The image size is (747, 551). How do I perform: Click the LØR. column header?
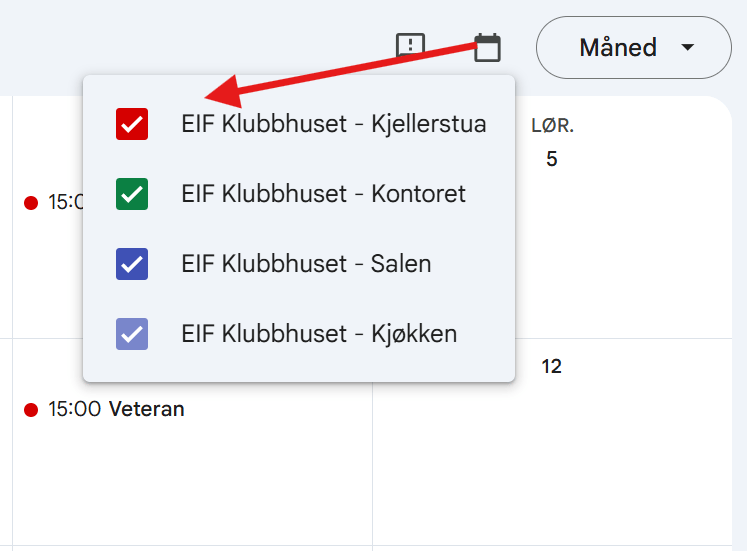point(552,126)
